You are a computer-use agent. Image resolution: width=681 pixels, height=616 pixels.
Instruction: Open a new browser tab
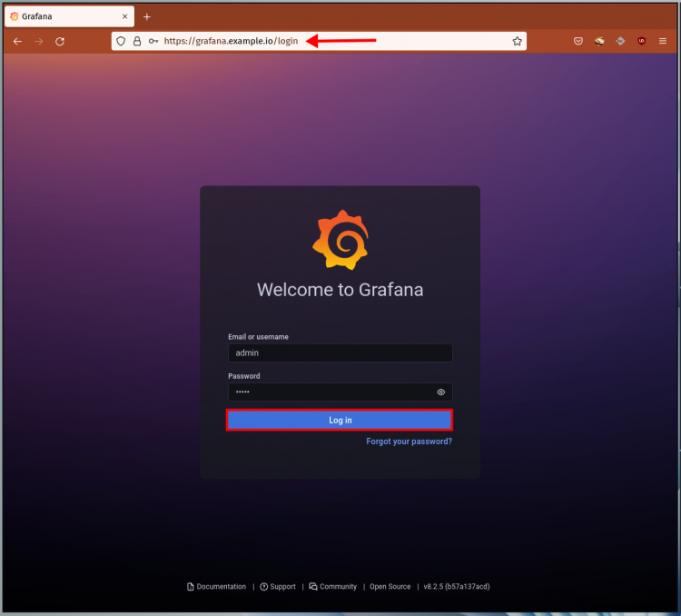pyautogui.click(x=147, y=16)
